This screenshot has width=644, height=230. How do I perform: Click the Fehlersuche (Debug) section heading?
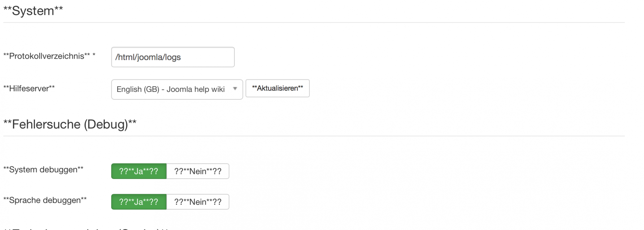click(x=70, y=124)
